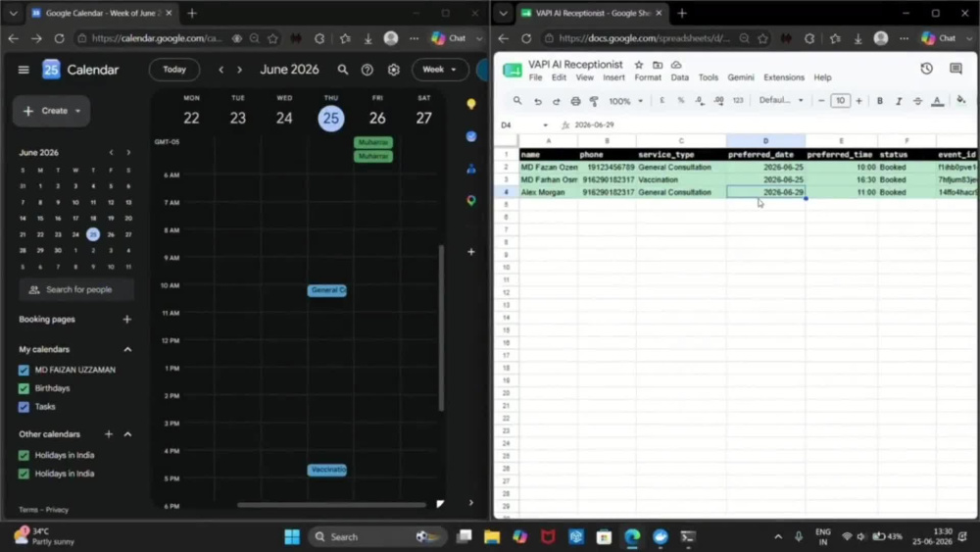Open version history clock icon
This screenshot has height=552, width=980.
pos(926,69)
